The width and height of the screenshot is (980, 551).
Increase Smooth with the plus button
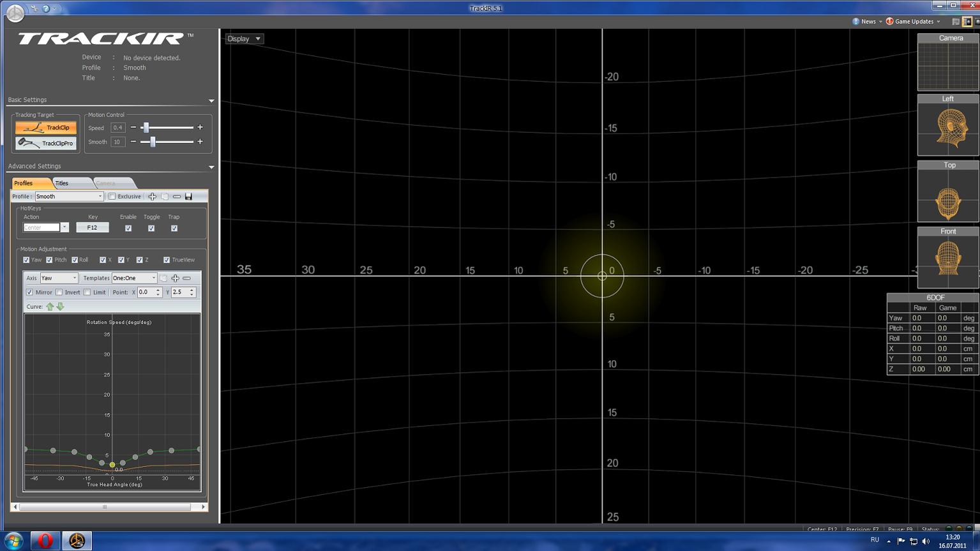point(200,142)
